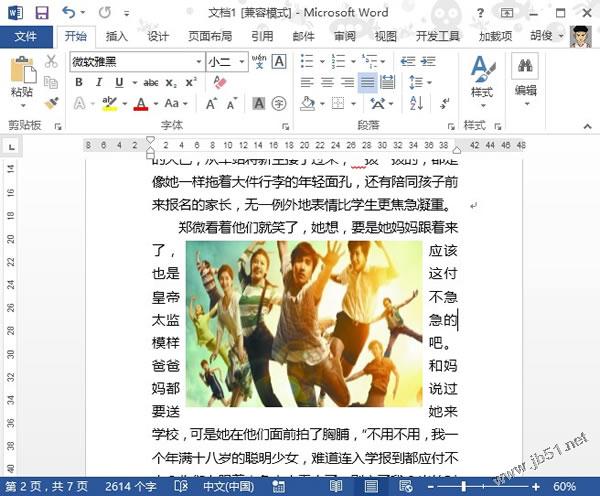Save the document using the floppy disk icon

(x=42, y=13)
